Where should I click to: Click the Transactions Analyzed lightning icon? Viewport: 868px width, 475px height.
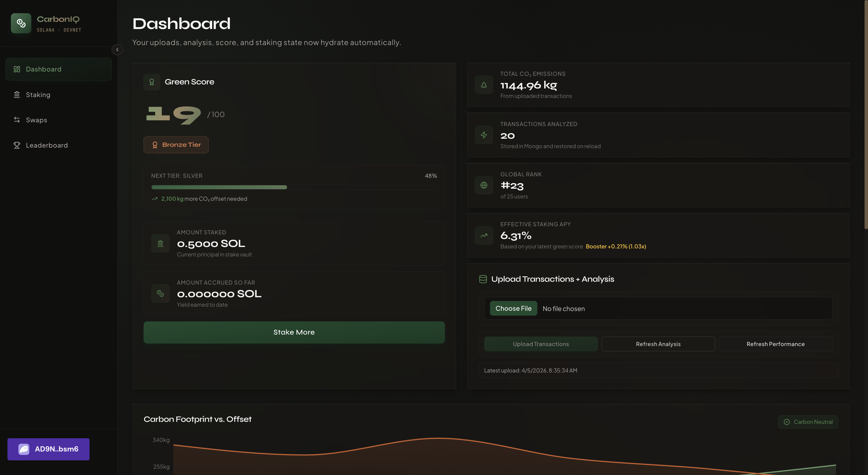point(484,135)
